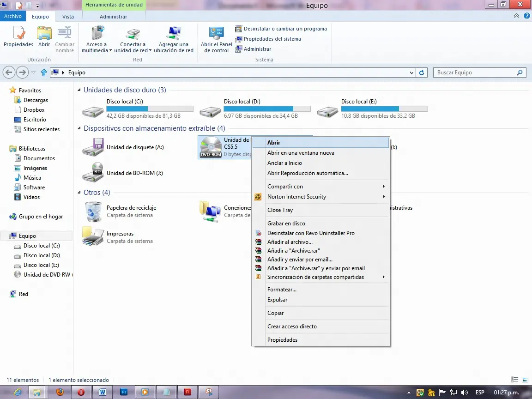Click Agregar una ubicación de red
The height and width of the screenshot is (399, 532).
tap(173, 39)
